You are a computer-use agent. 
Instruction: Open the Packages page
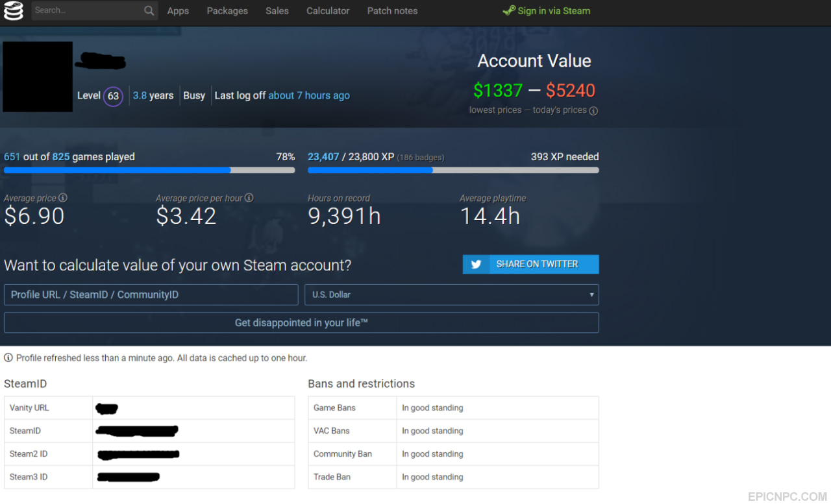pyautogui.click(x=227, y=11)
